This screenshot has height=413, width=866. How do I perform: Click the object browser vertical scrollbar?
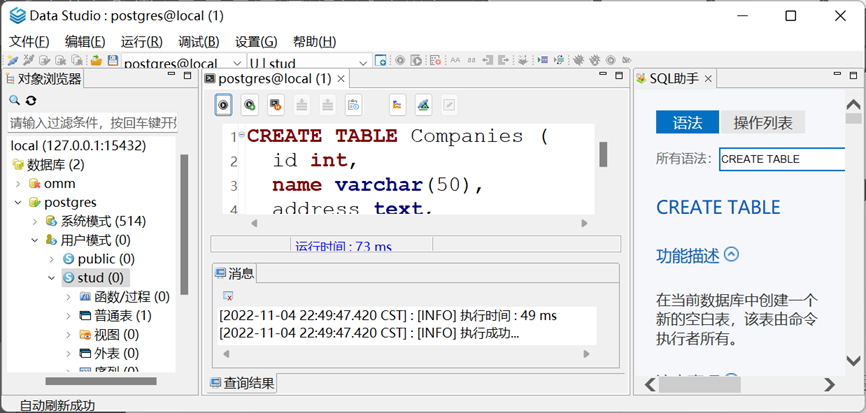point(184,224)
